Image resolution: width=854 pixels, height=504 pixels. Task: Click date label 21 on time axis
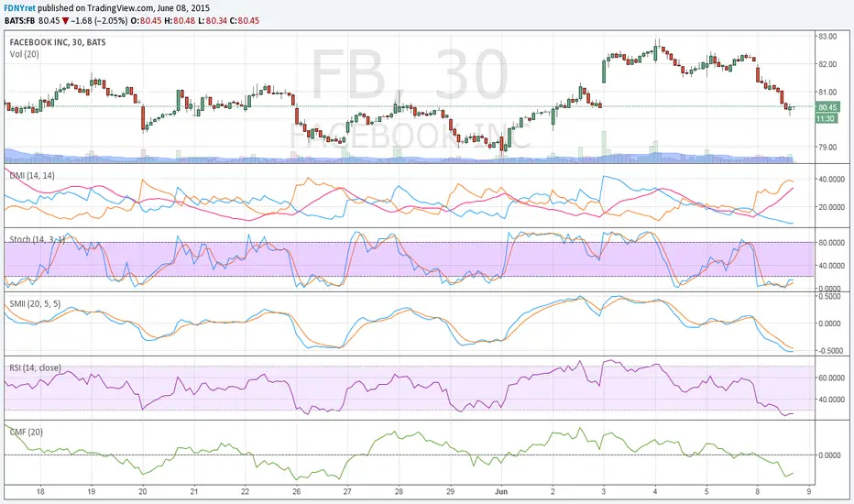[x=194, y=491]
